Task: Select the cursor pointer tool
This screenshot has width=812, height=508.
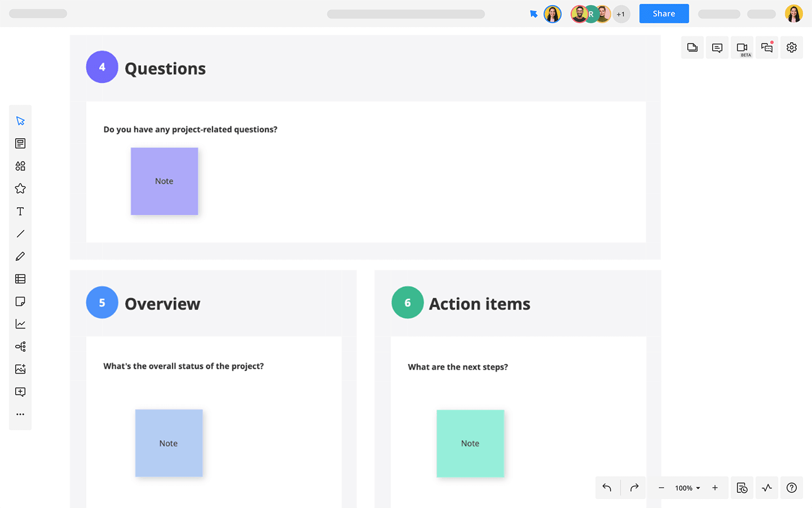Action: [x=20, y=121]
